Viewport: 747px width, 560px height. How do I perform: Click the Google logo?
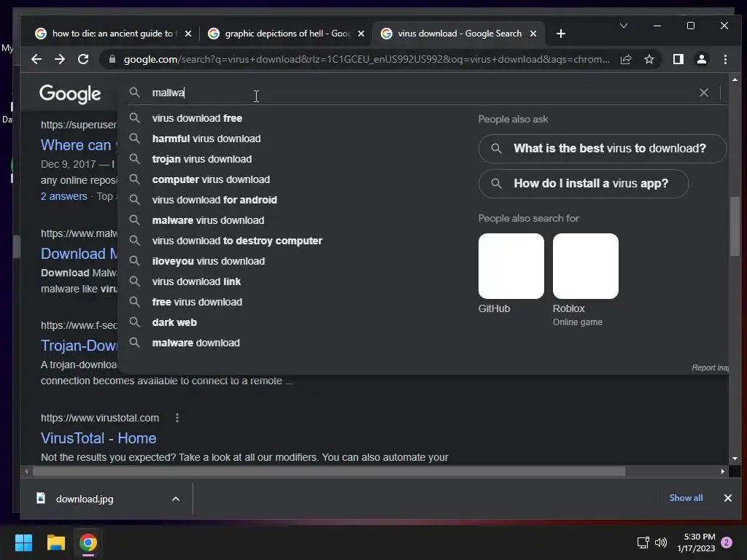[70, 94]
